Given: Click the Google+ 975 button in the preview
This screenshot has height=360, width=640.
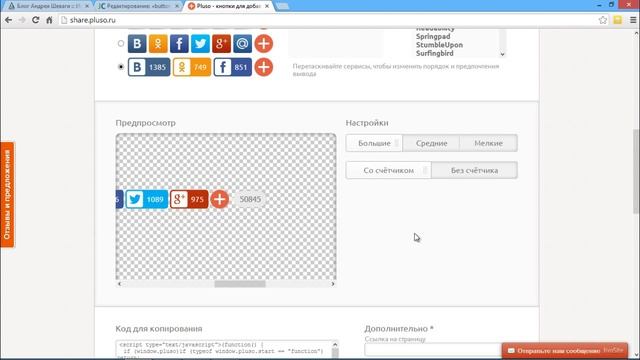Looking at the screenshot, I should 189,199.
